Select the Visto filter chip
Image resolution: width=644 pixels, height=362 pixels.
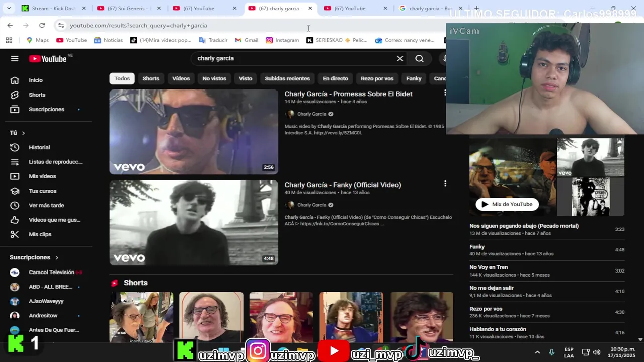pyautogui.click(x=246, y=78)
